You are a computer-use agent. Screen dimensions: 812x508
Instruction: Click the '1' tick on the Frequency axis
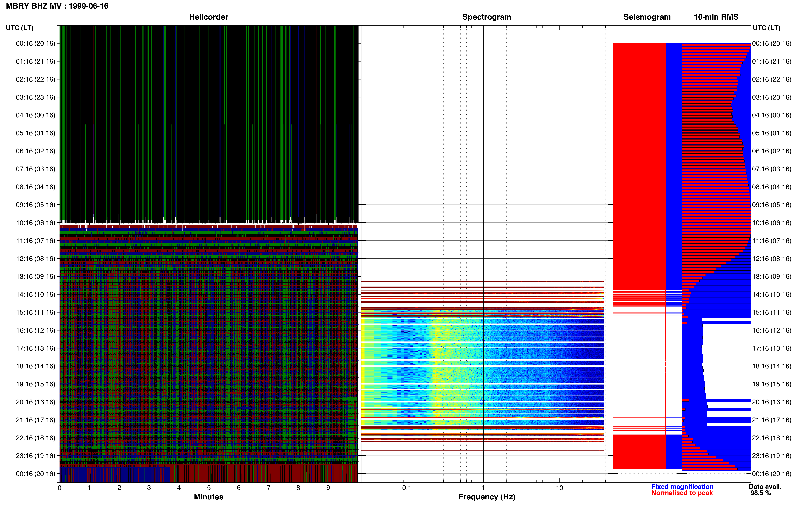click(x=483, y=487)
